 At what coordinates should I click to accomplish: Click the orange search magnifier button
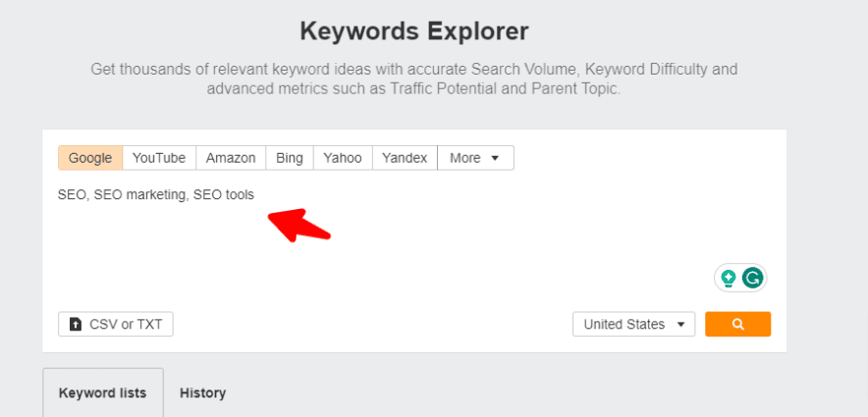coord(737,324)
